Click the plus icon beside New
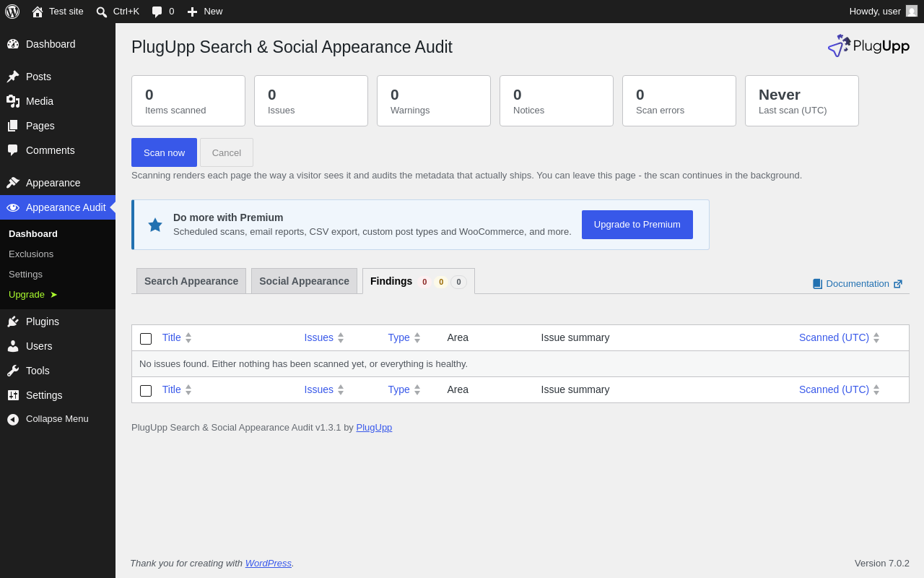 [x=192, y=12]
